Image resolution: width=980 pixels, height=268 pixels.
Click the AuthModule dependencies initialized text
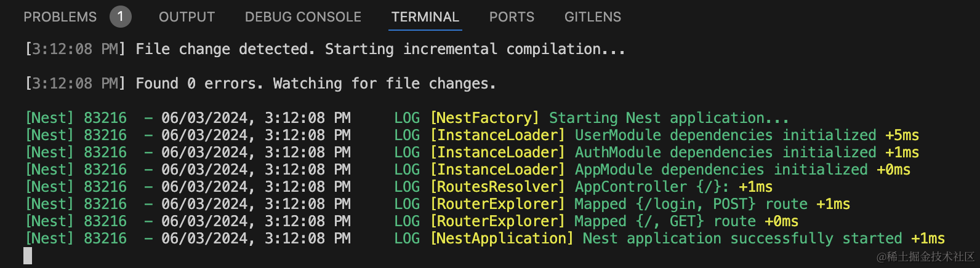pyautogui.click(x=725, y=152)
